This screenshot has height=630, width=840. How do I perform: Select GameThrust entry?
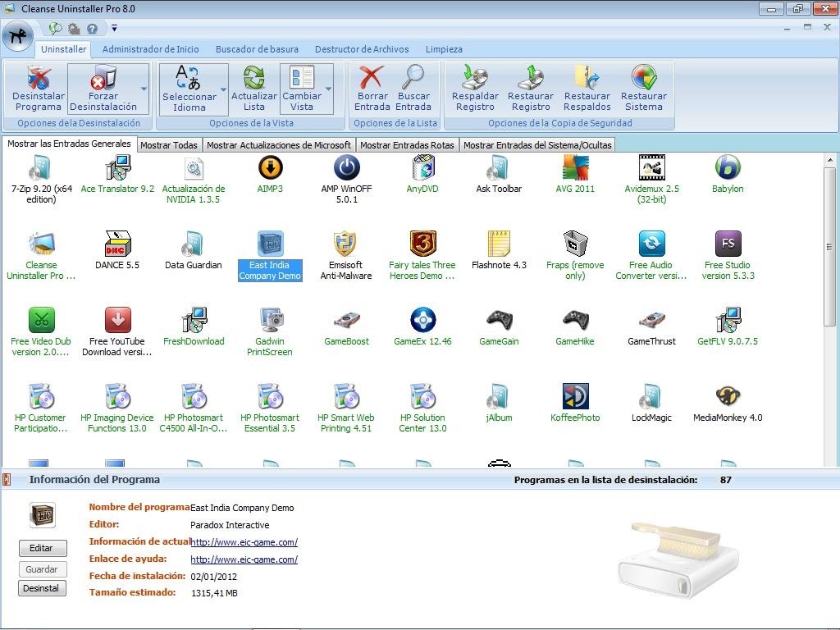point(651,328)
